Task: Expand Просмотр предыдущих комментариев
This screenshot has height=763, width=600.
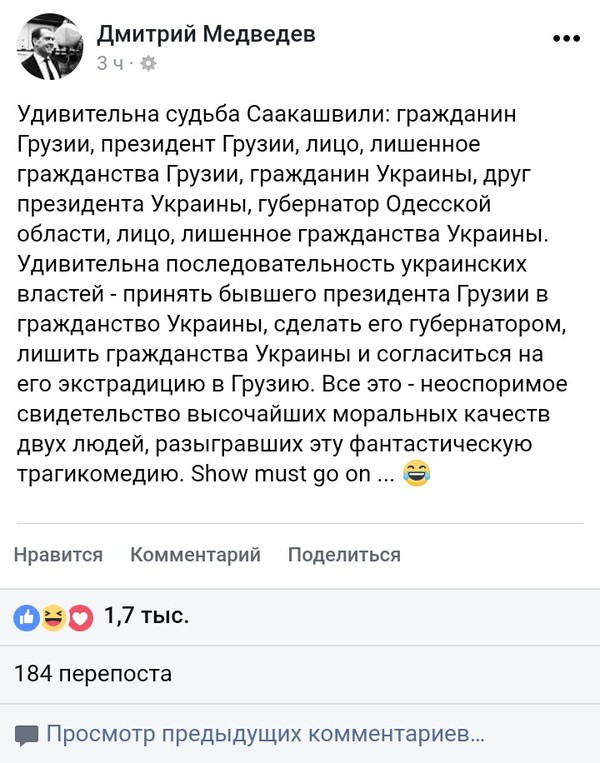Action: click(x=265, y=735)
